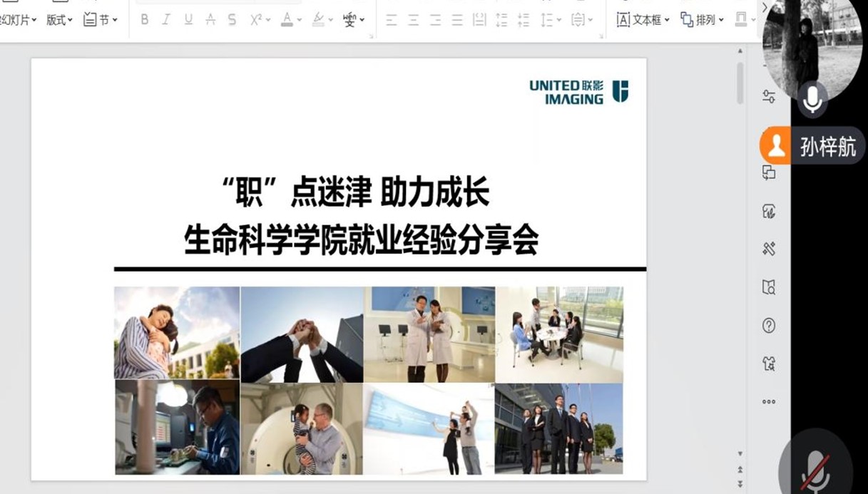Toggle bold formatting in the toolbar

point(145,20)
